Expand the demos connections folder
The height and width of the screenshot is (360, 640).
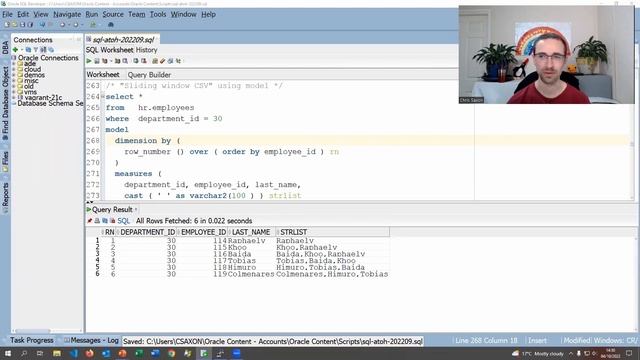click(x=14, y=75)
